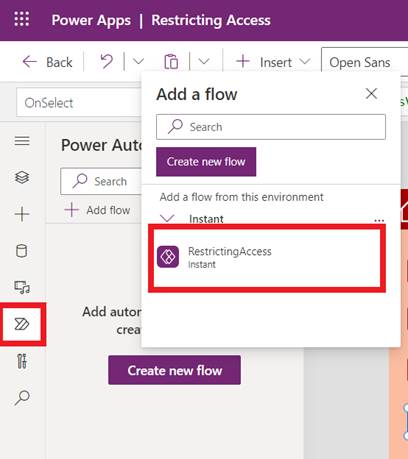408x459 pixels.
Task: Select the RestrictingAccess instant flow
Action: [267, 258]
